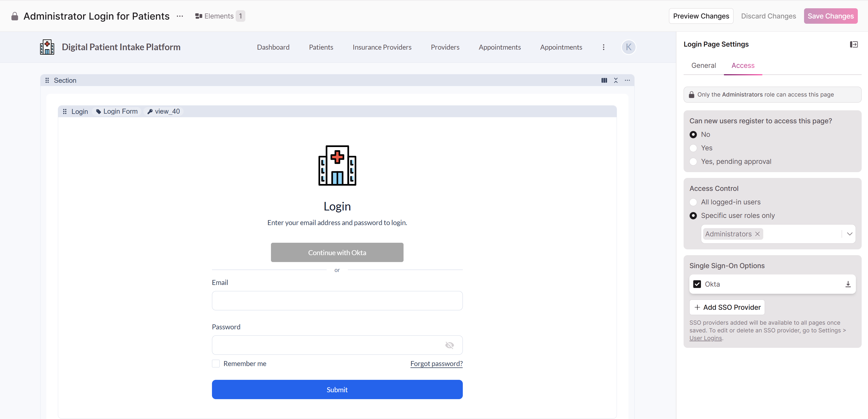Open the navigation vertical dots menu
This screenshot has width=868, height=419.
[x=603, y=47]
